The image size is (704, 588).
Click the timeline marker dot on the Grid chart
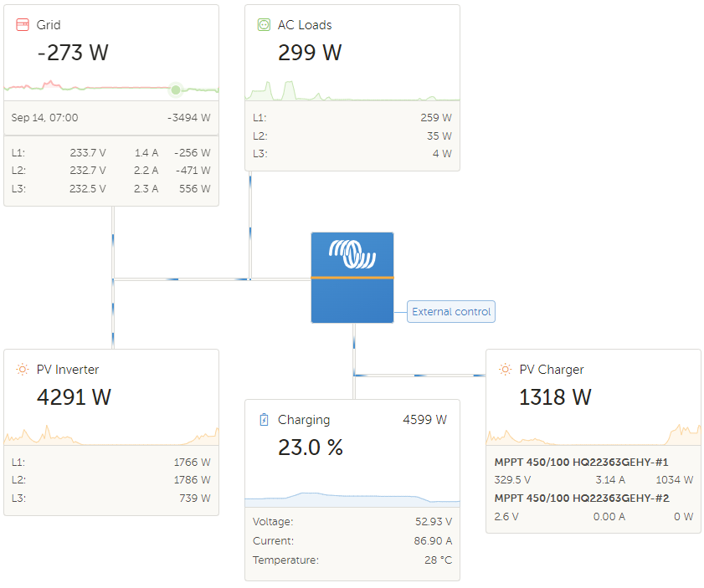(175, 89)
